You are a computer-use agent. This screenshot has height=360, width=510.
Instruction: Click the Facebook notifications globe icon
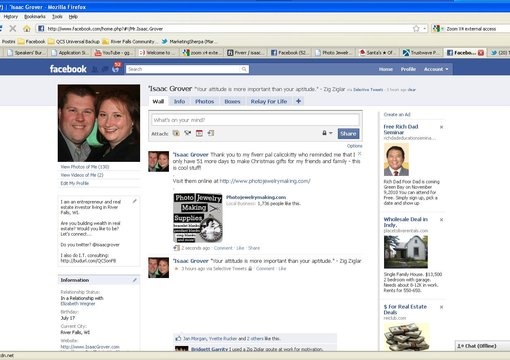coord(116,69)
